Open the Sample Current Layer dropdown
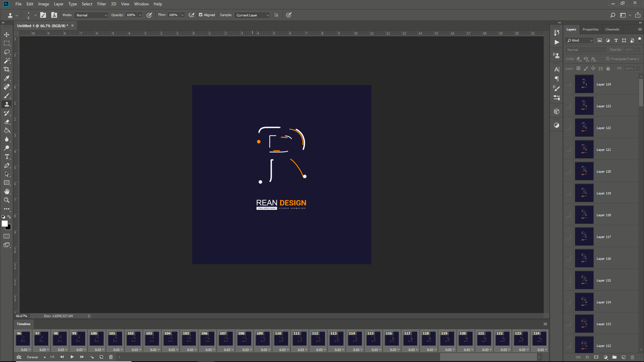Viewport: 644px width, 362px height. [252, 15]
